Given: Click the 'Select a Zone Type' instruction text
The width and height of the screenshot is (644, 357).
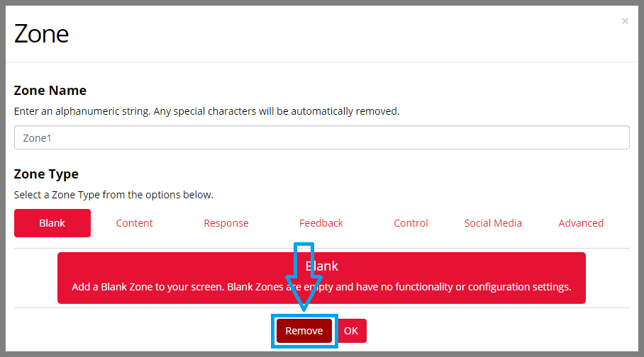Looking at the screenshot, I should (x=113, y=195).
